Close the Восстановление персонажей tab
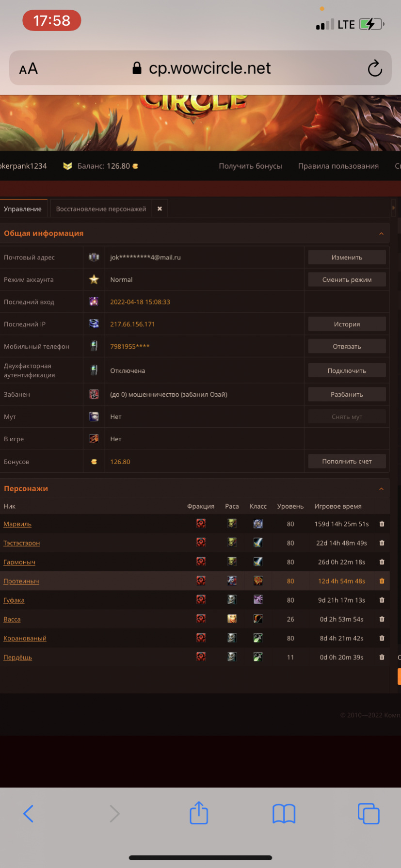The height and width of the screenshot is (868, 401). pyautogui.click(x=160, y=209)
